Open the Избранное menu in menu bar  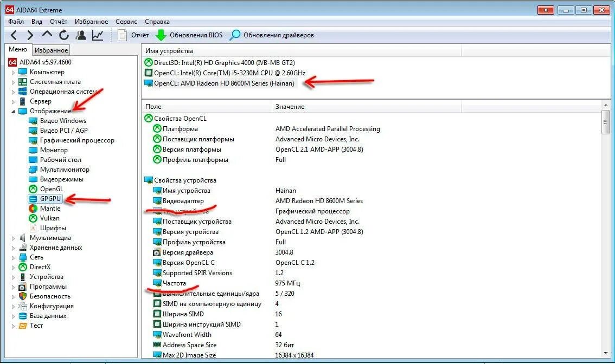point(92,22)
